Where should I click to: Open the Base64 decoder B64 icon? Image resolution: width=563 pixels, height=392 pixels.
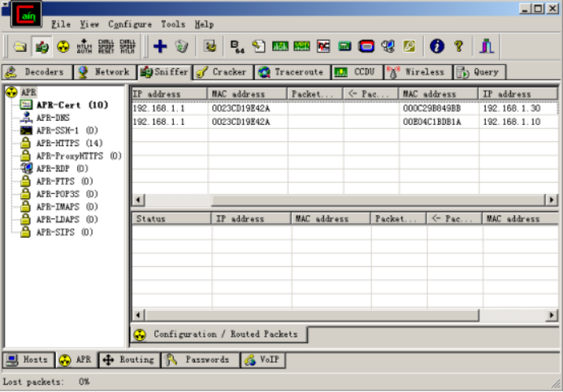237,46
